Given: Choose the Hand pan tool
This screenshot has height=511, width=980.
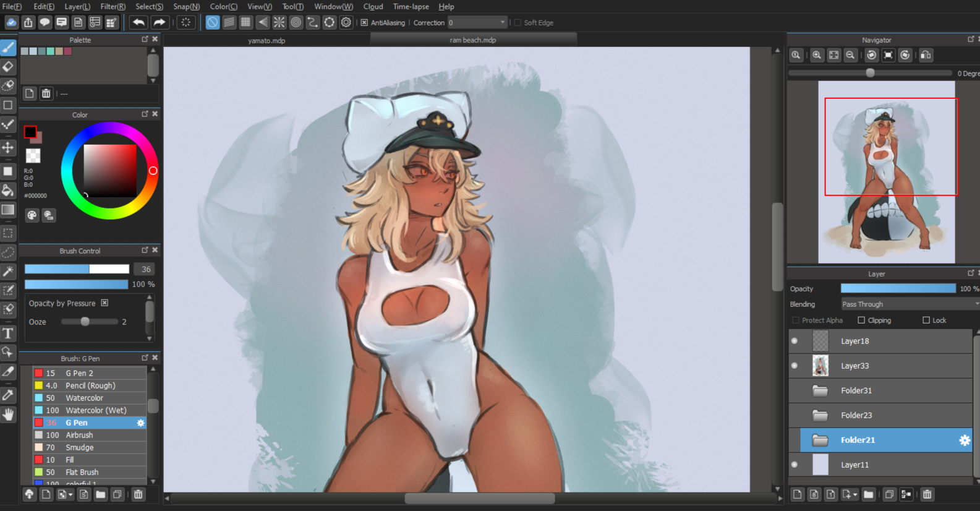Looking at the screenshot, I should click(8, 414).
